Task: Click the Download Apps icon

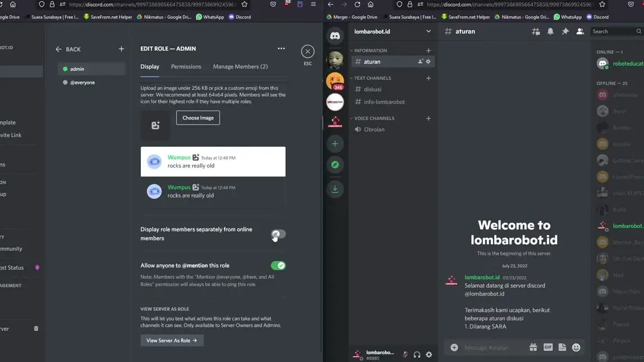Action: 335,189
